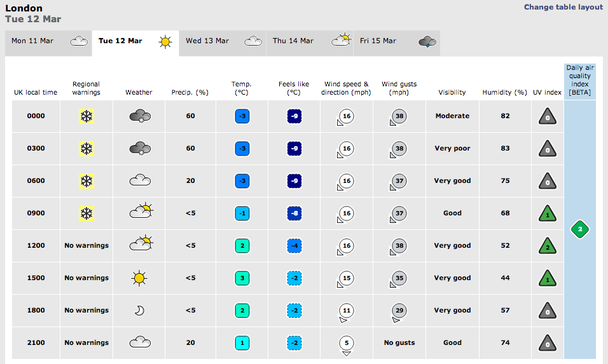Screen dimensions: 608x364
Task: Click the Change table layout link
Action: pos(563,8)
